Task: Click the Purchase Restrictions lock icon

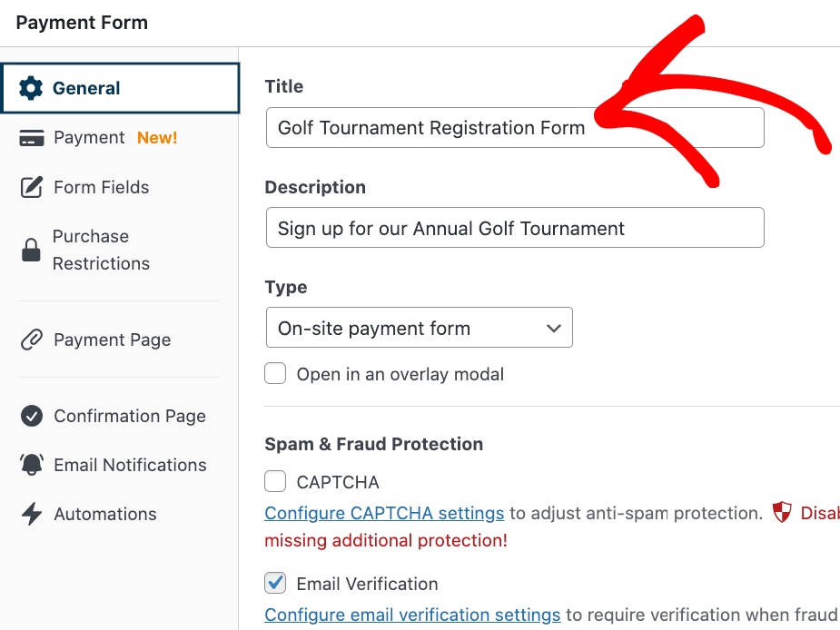Action: click(x=32, y=251)
